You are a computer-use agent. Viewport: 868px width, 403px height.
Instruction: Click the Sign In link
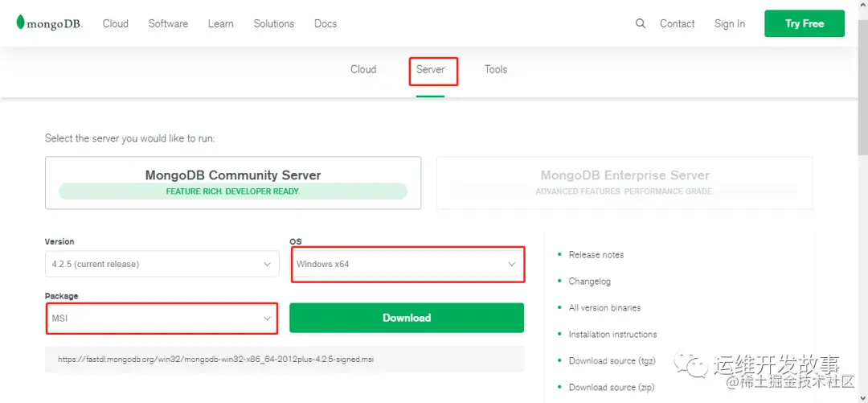click(x=730, y=23)
